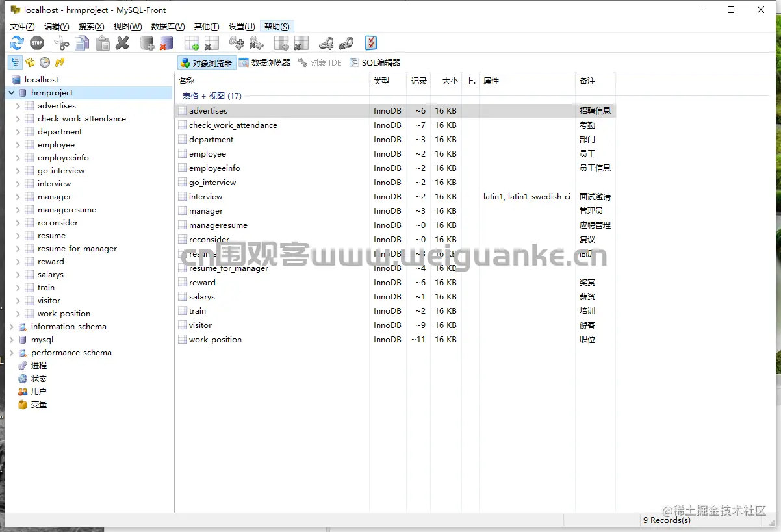Expand the check_work_attendance tree node

[18, 119]
